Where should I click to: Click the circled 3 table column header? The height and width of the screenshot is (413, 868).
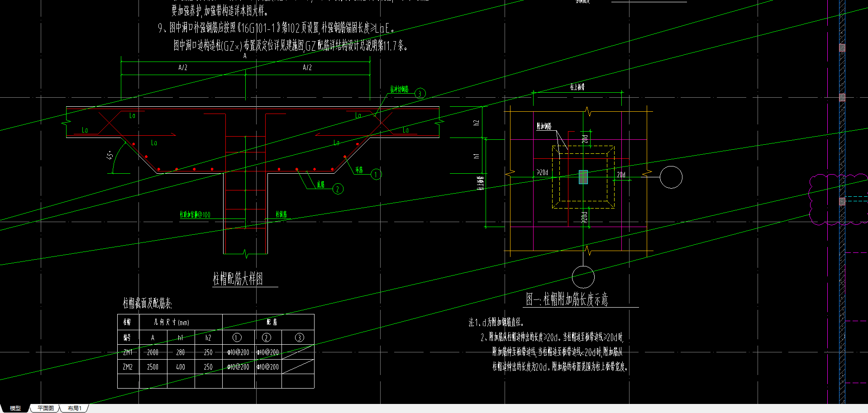[299, 337]
